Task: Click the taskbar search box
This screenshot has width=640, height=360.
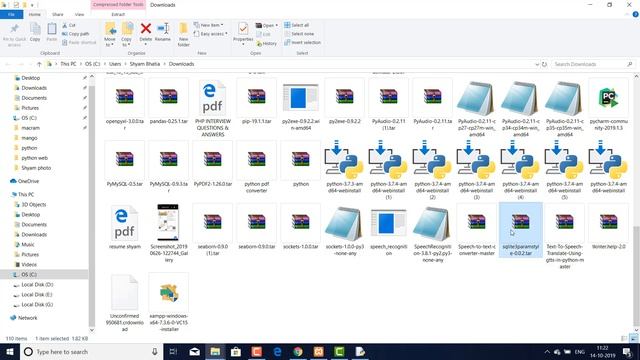Action: [x=91, y=351]
